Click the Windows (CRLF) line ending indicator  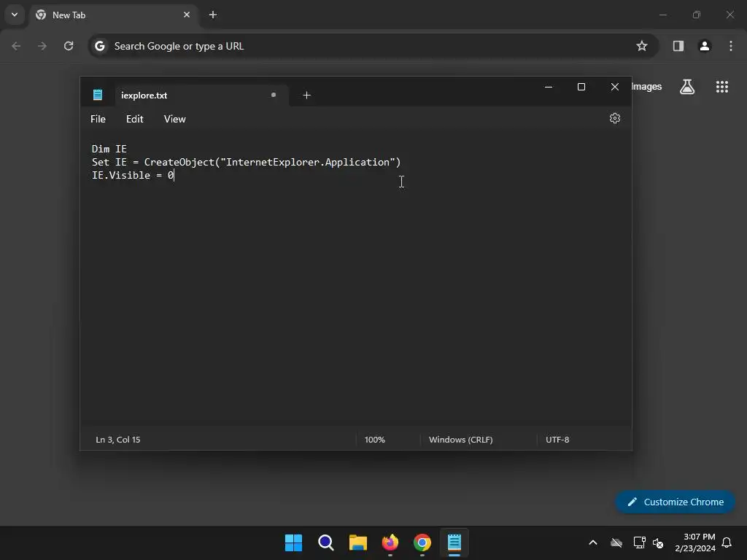pos(461,440)
